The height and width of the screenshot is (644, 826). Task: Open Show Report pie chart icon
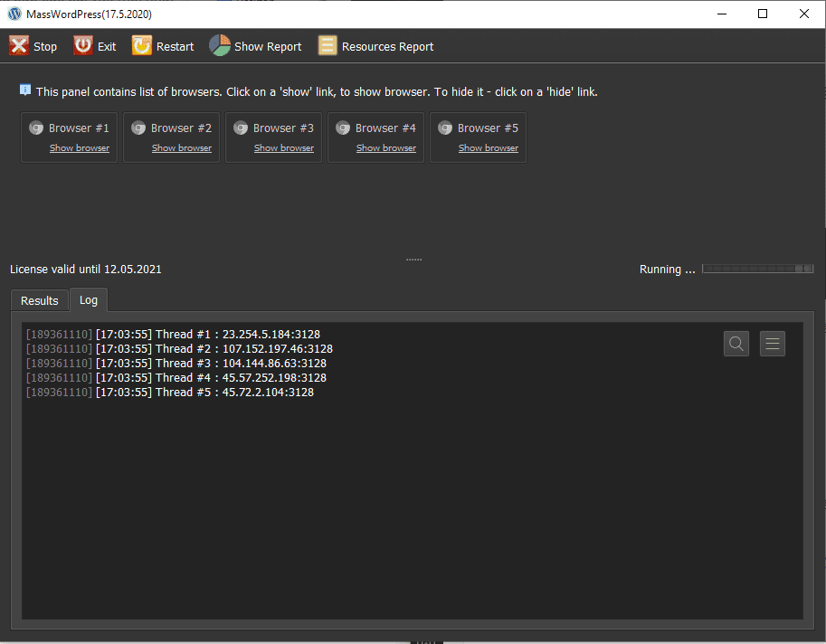[220, 46]
